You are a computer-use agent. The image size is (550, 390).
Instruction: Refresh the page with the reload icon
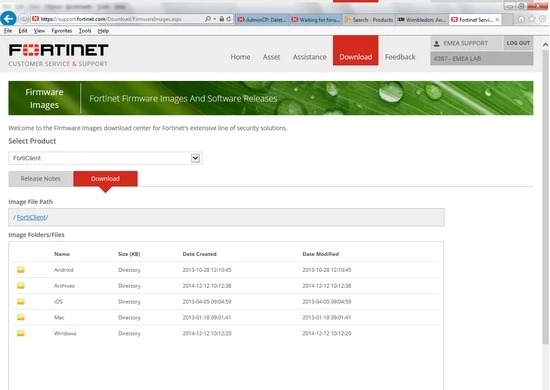[x=229, y=19]
